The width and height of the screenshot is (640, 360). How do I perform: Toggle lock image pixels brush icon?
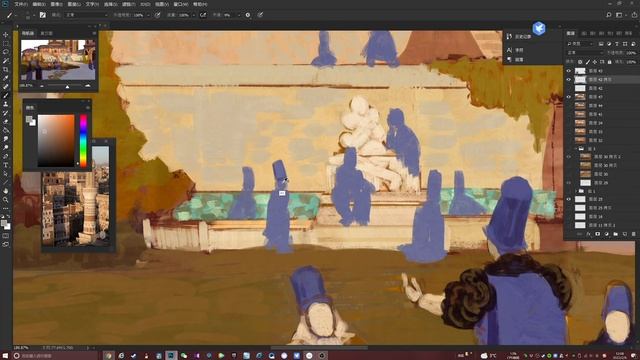tap(587, 62)
